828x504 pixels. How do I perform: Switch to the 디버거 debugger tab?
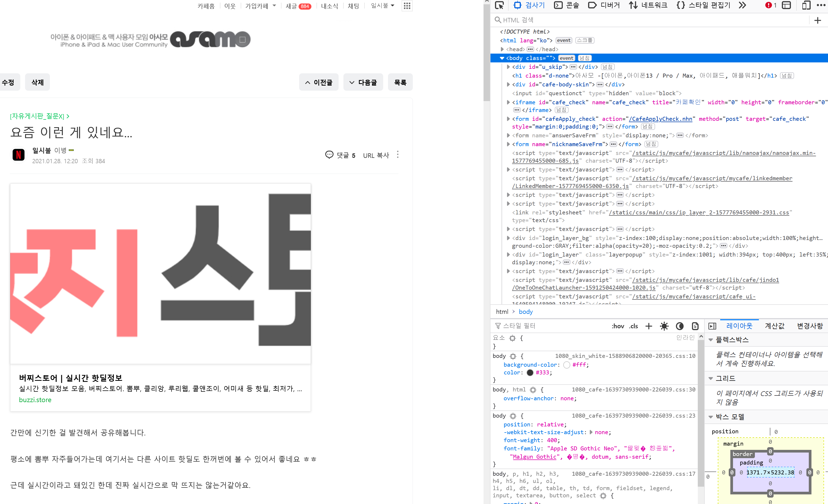click(x=604, y=5)
